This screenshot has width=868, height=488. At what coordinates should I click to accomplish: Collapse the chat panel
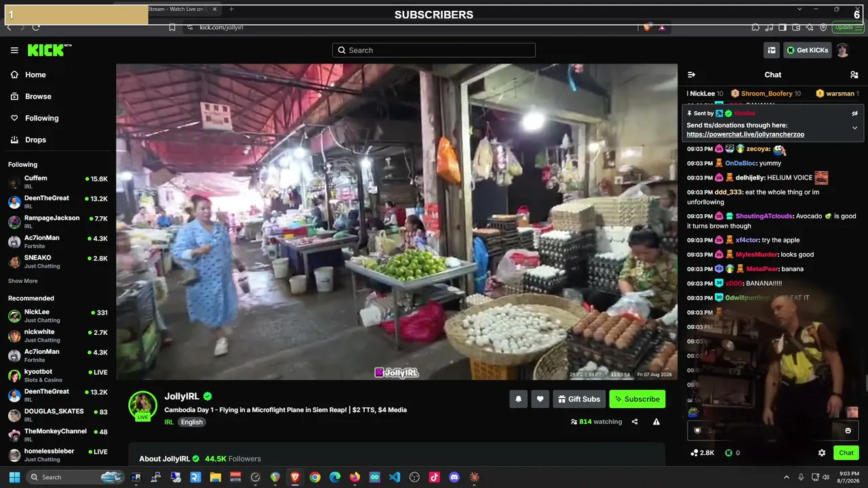pos(692,75)
